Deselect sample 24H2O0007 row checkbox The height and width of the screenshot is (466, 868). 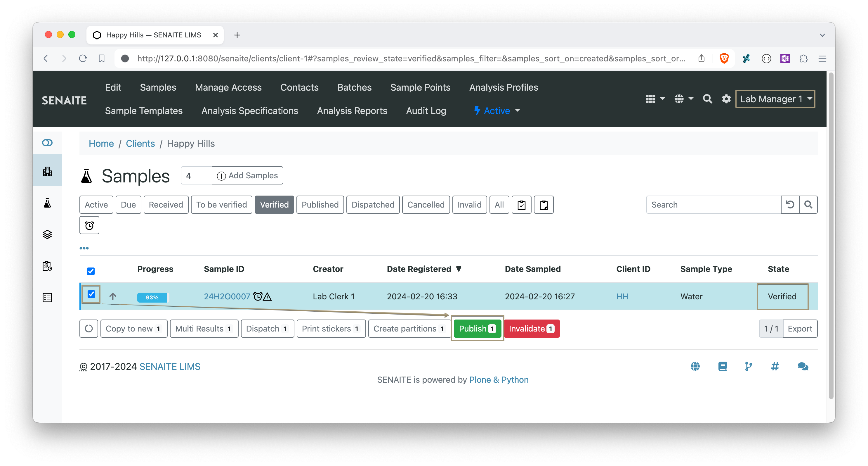point(91,294)
